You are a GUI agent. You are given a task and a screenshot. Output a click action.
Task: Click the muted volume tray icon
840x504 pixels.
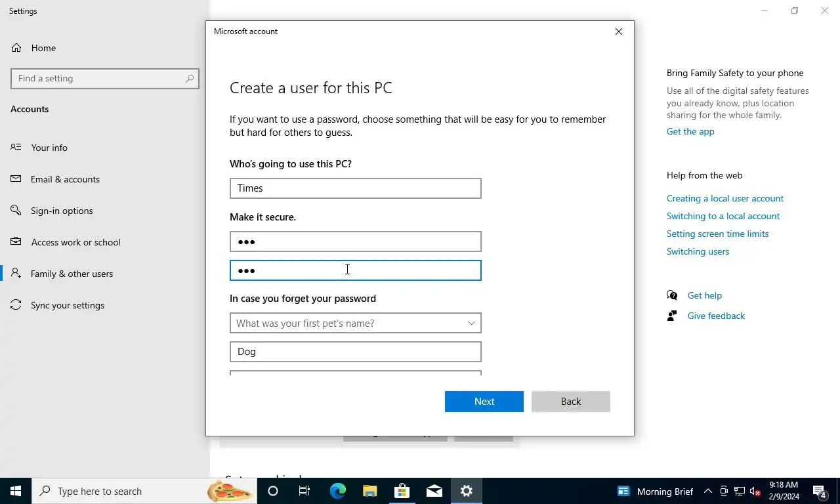755,491
